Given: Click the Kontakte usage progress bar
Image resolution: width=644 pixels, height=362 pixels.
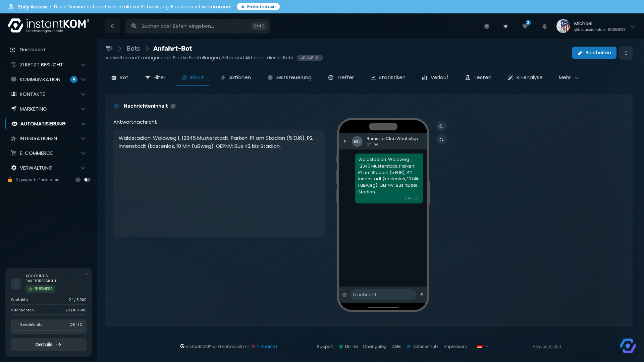Looking at the screenshot, I should pyautogui.click(x=49, y=304).
